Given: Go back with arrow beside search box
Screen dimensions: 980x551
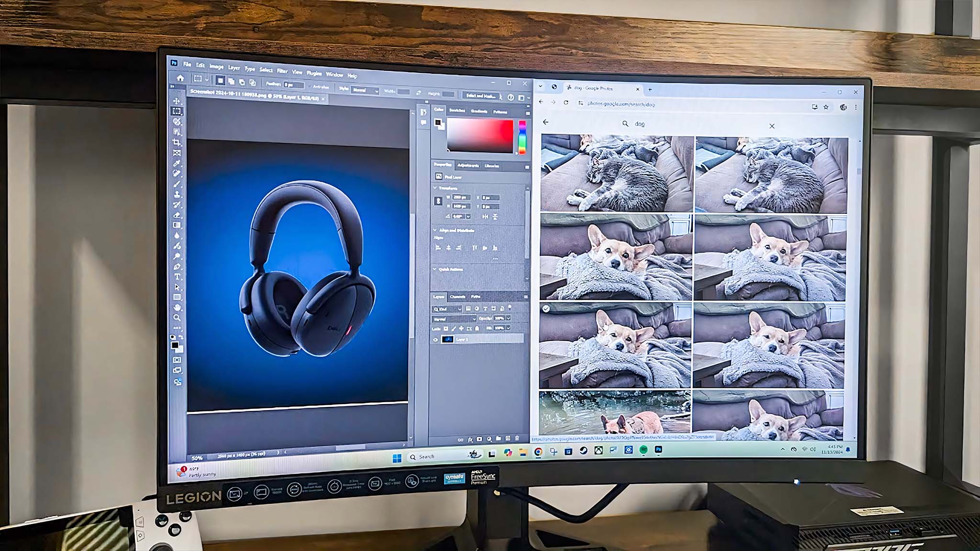Looking at the screenshot, I should [546, 122].
